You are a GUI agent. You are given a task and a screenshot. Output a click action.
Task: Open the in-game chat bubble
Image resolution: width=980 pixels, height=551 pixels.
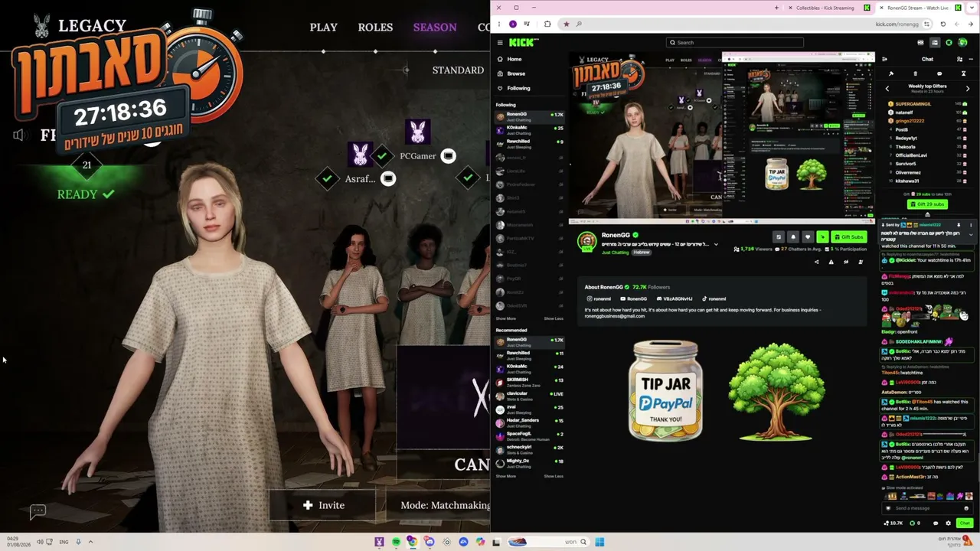(38, 511)
